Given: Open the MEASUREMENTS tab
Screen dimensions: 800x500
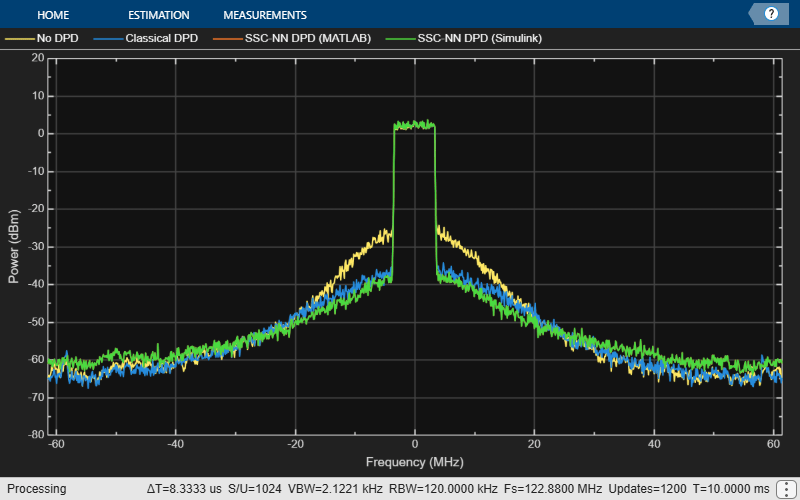Looking at the screenshot, I should (265, 15).
